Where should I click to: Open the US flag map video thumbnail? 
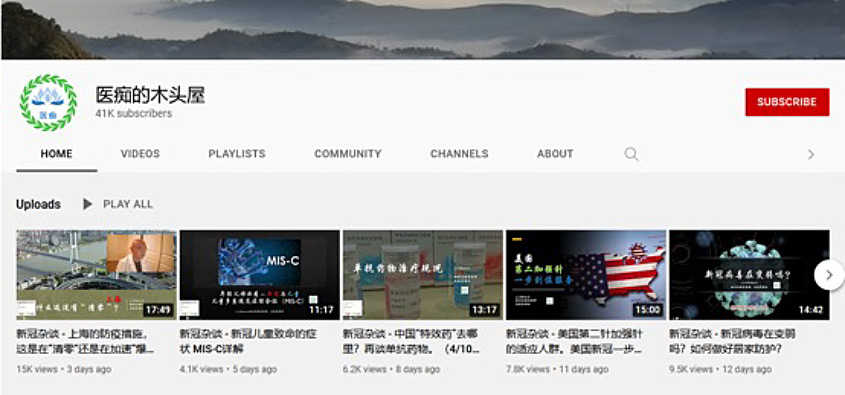pos(586,275)
